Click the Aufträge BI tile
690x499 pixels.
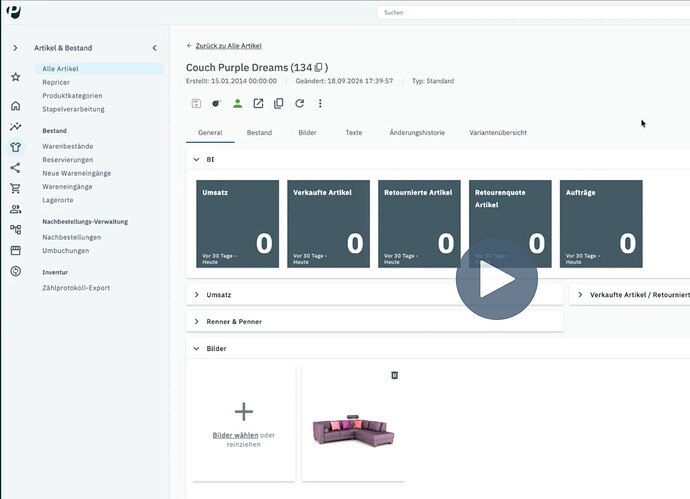pyautogui.click(x=601, y=224)
